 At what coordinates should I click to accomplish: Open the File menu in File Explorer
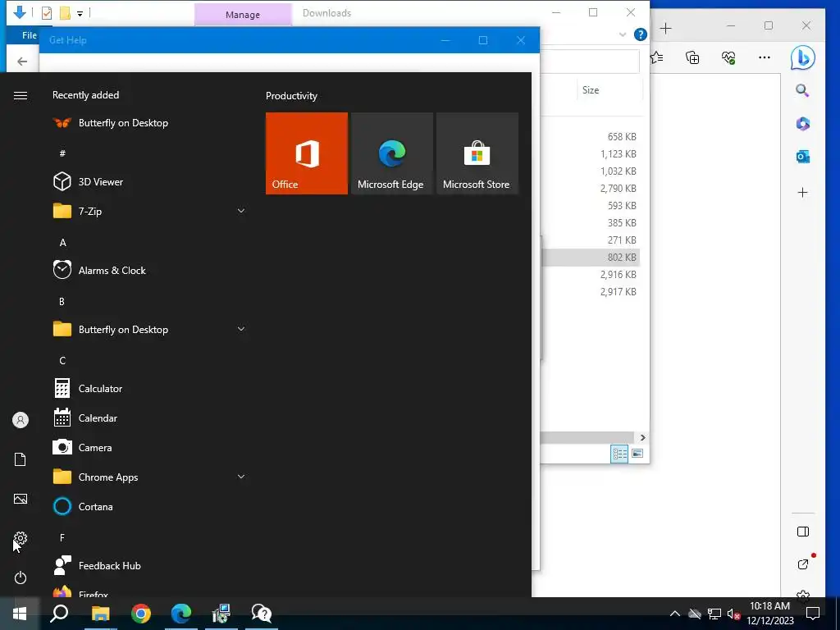[x=30, y=35]
